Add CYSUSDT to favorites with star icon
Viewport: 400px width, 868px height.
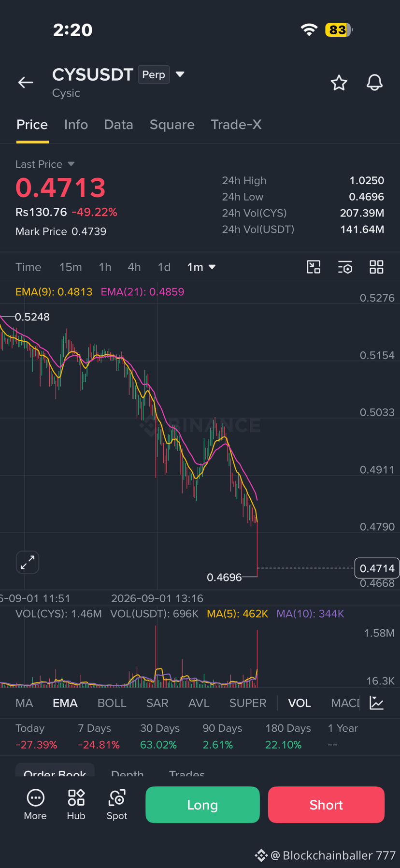point(339,83)
